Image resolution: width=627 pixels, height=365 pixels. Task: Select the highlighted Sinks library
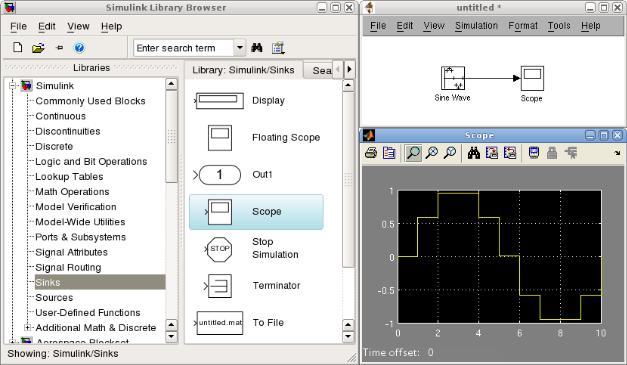[100, 282]
